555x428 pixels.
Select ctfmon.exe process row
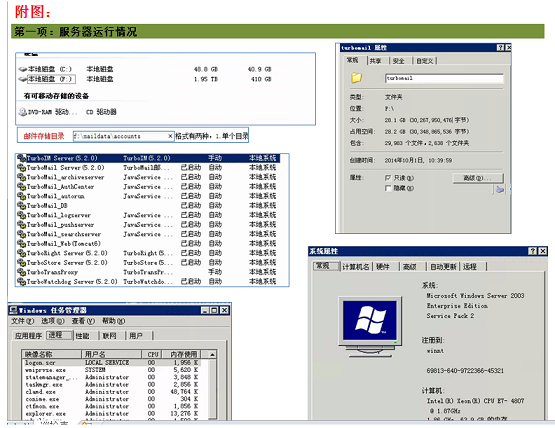112,406
